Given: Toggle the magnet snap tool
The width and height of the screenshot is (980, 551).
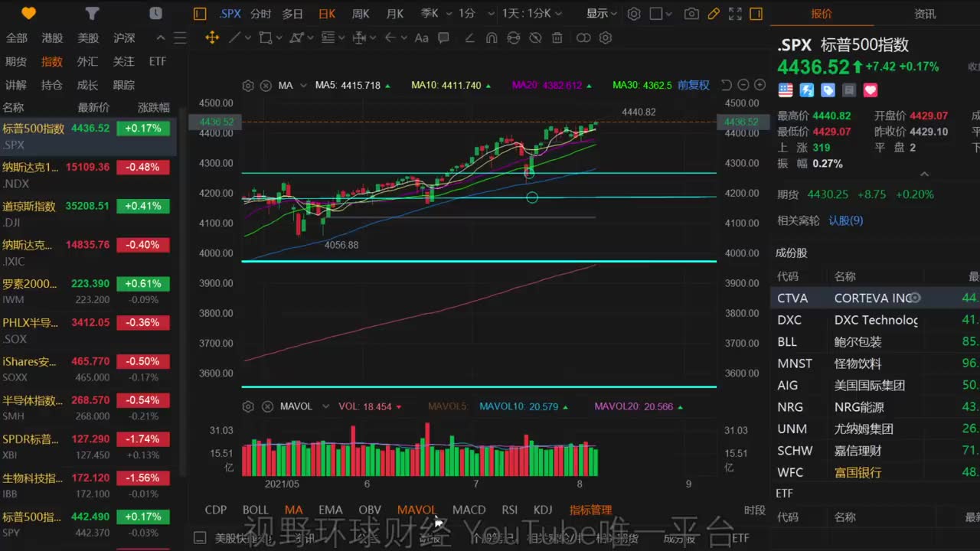Looking at the screenshot, I should click(491, 37).
